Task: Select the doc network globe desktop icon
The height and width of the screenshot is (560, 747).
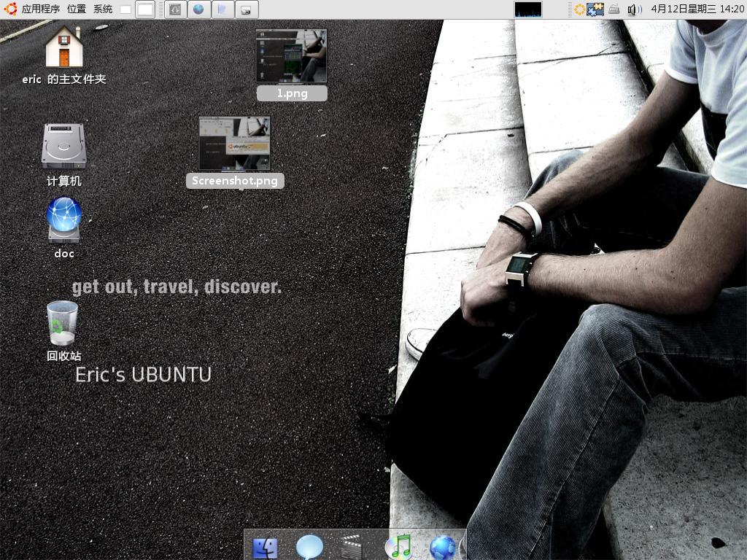Action: click(64, 220)
